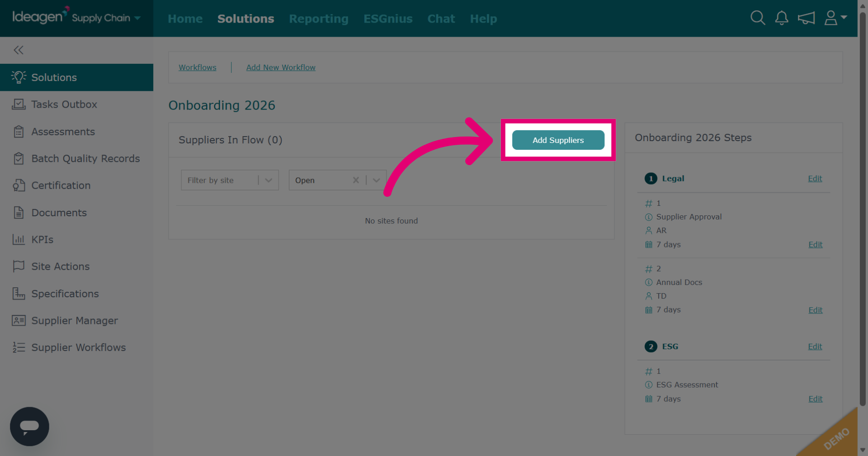This screenshot has width=868, height=456.
Task: Click step number 2 badge for ESG
Action: pos(651,347)
